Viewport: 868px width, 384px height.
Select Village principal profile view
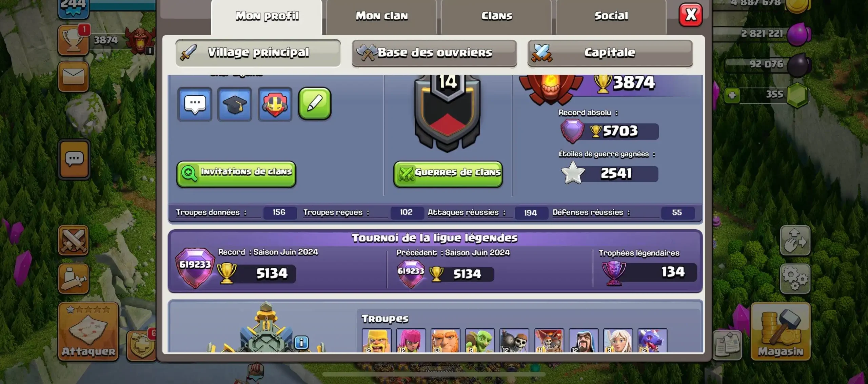[x=258, y=53]
